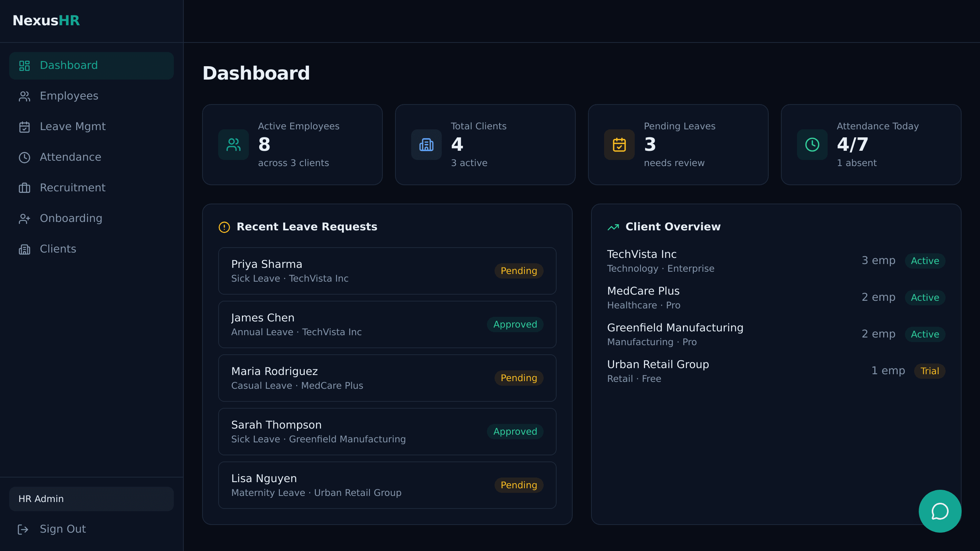Open the Active Employees stat card
Viewport: 980px width, 551px height.
point(292,145)
